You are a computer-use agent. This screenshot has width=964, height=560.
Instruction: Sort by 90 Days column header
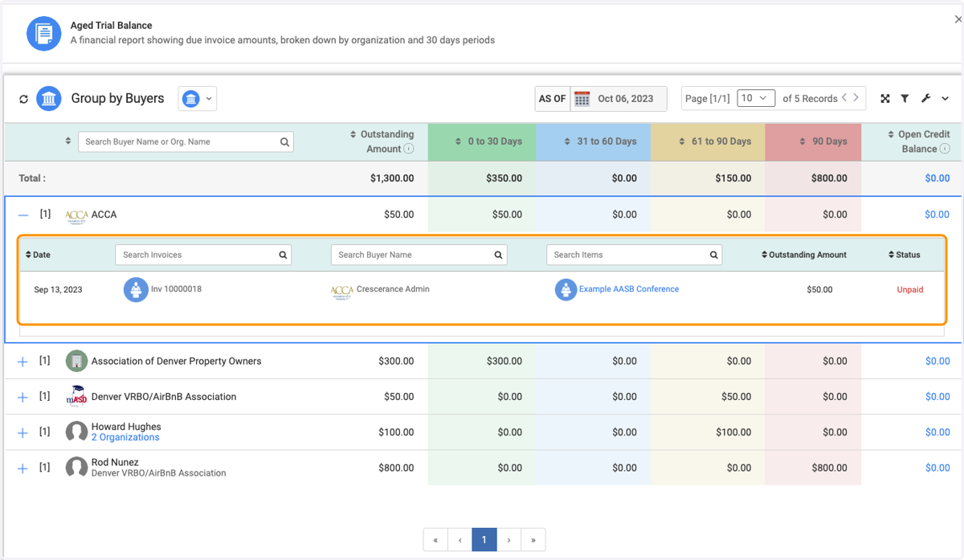point(823,141)
